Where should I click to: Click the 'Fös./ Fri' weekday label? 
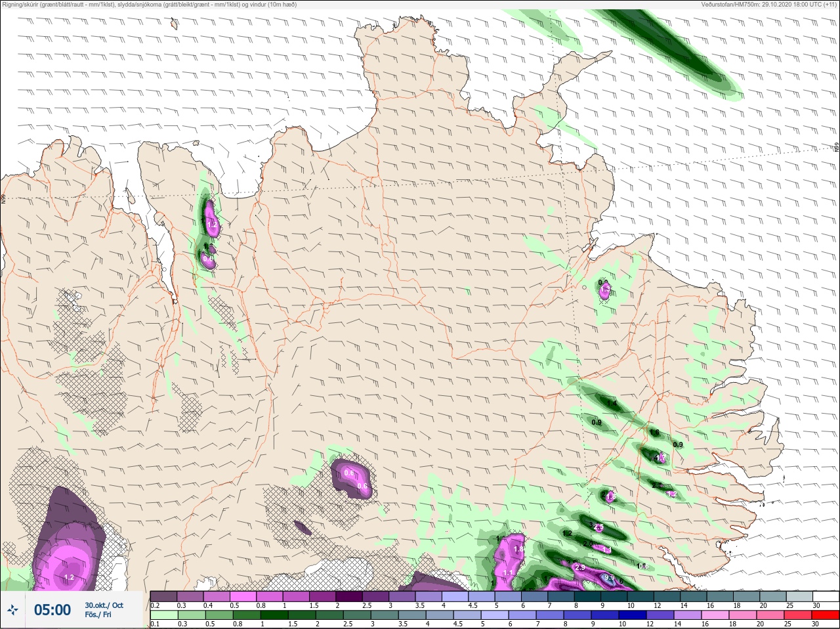pos(98,615)
